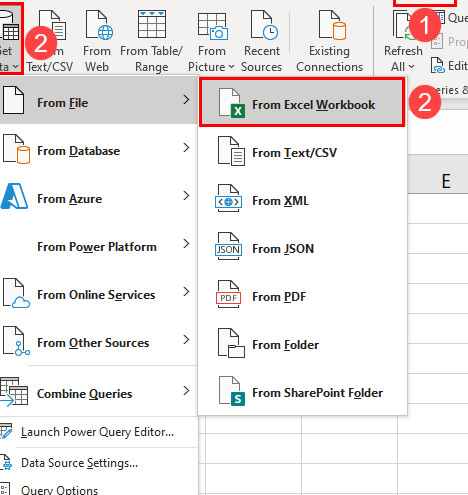Expand the From File submenu chevron
The width and height of the screenshot is (468, 495).
(186, 100)
